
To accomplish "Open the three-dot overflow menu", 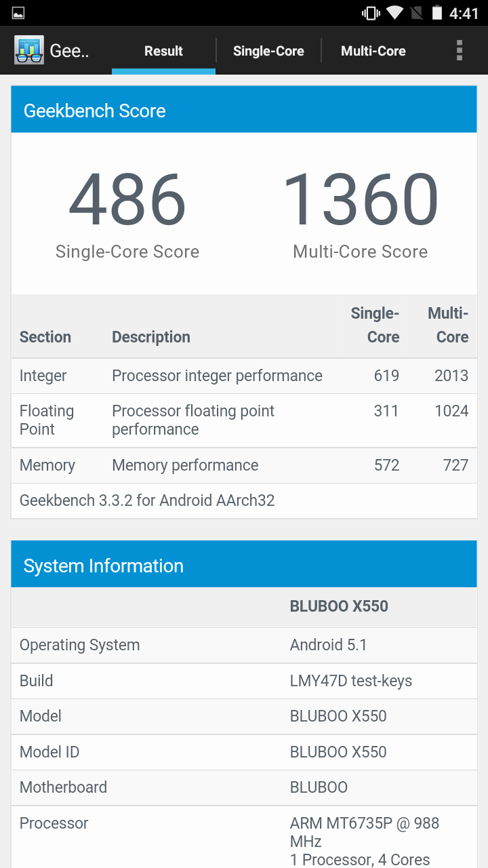I will point(460,50).
